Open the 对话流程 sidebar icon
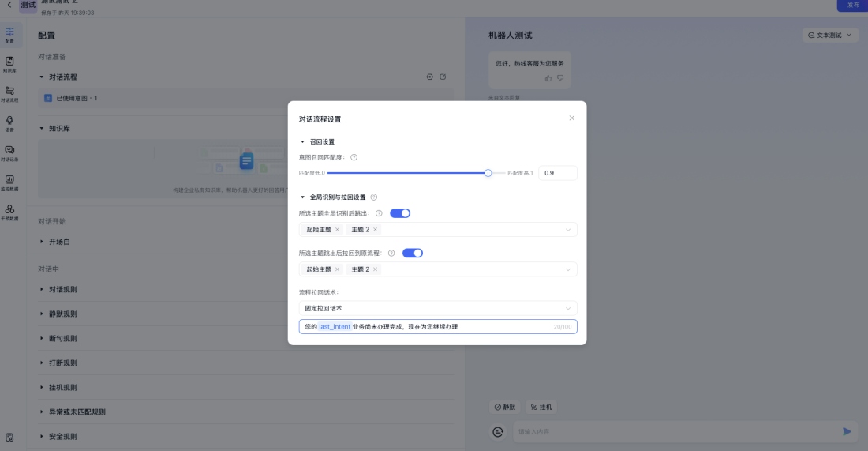 [10, 94]
